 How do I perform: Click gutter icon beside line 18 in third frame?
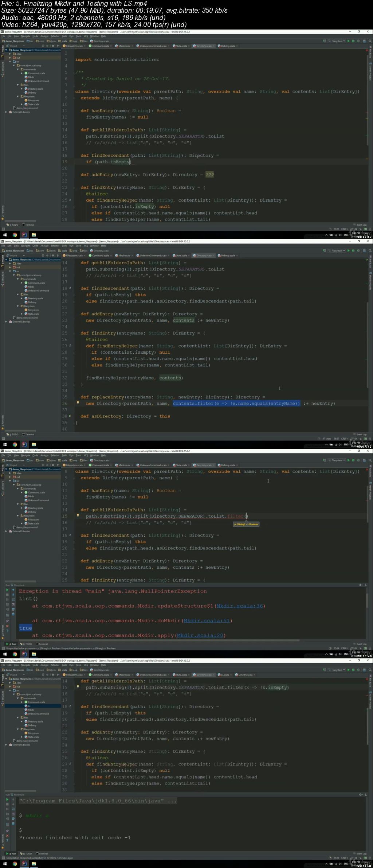[x=70, y=535]
